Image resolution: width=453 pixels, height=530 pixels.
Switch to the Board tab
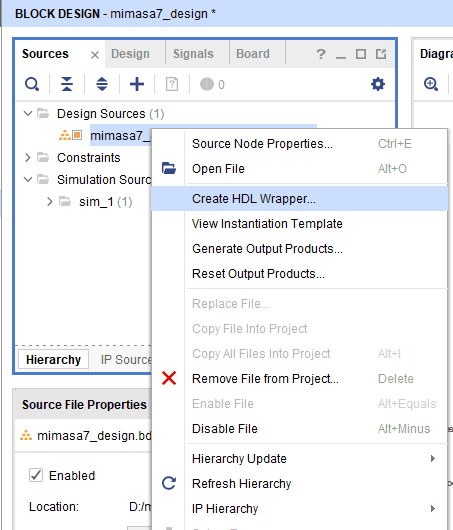[253, 54]
